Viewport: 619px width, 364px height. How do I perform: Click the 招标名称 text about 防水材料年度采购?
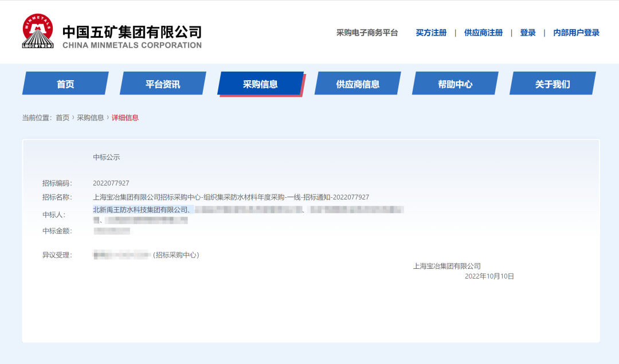231,197
